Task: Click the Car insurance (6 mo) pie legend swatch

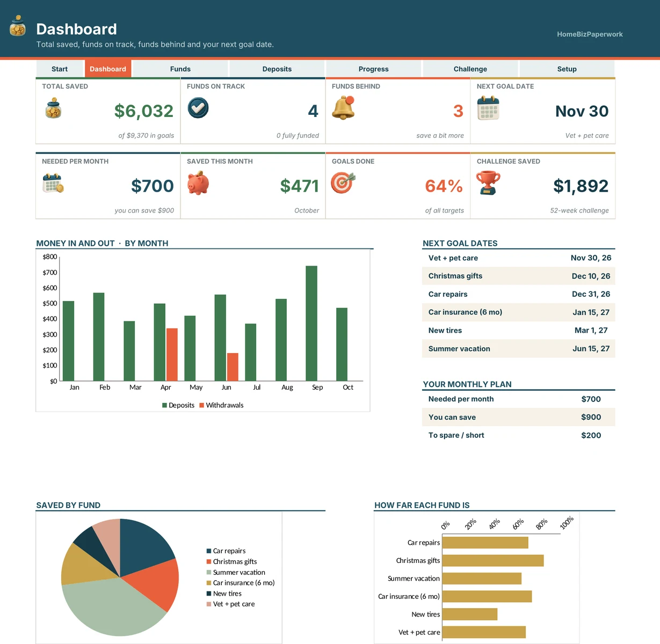Action: tap(209, 583)
